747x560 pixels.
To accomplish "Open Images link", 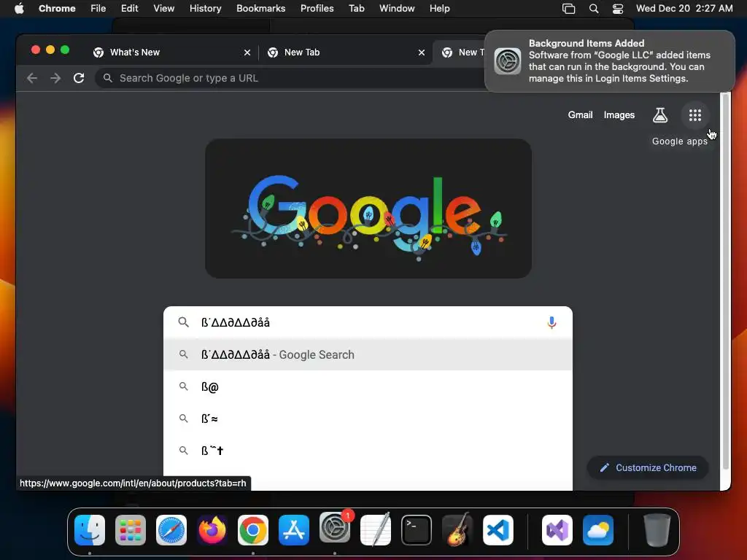I will 619,115.
